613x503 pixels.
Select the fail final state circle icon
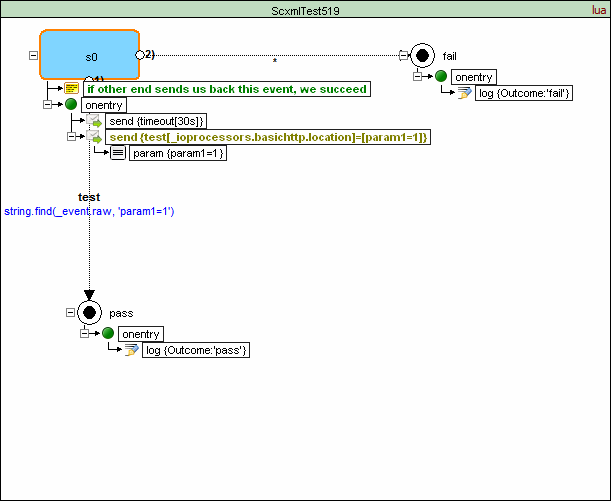point(422,56)
